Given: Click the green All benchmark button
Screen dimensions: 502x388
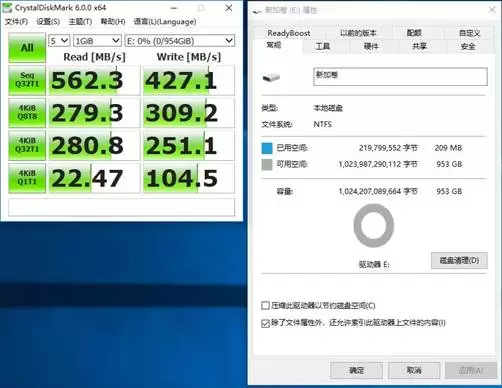Looking at the screenshot, I should click(27, 47).
